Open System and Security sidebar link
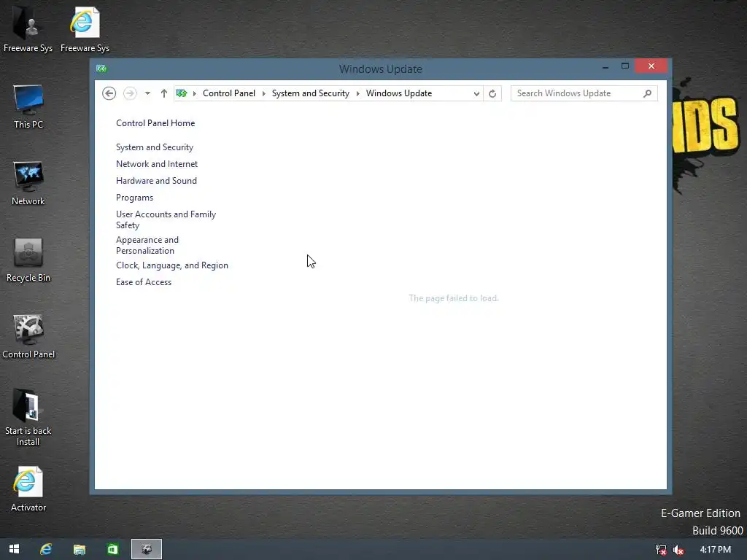Image resolution: width=747 pixels, height=560 pixels. pyautogui.click(x=155, y=147)
